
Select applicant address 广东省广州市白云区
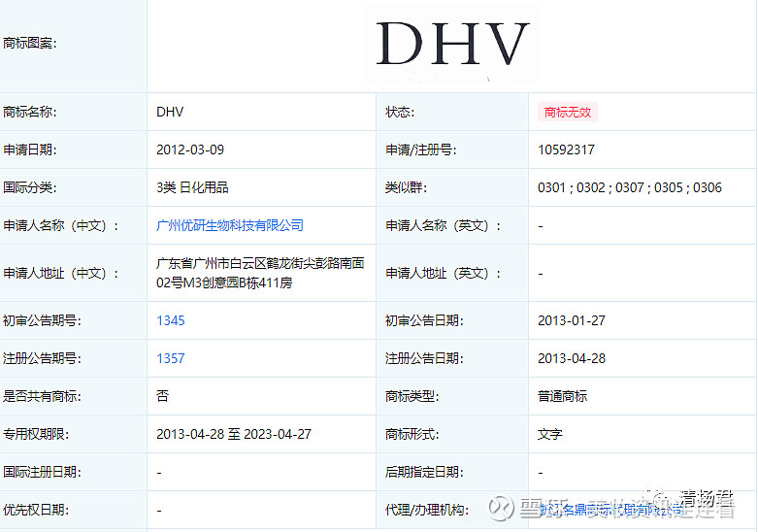212,264
